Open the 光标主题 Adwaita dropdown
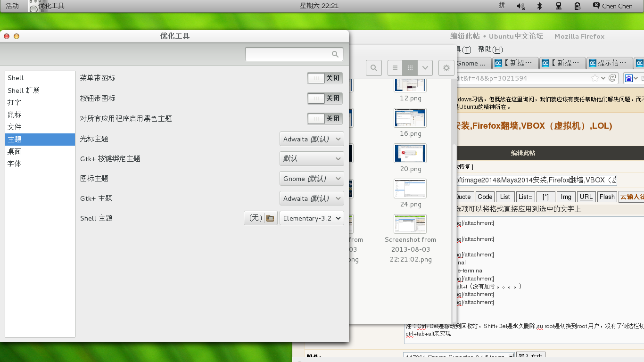Viewport: 644px width, 362px height. [312, 139]
